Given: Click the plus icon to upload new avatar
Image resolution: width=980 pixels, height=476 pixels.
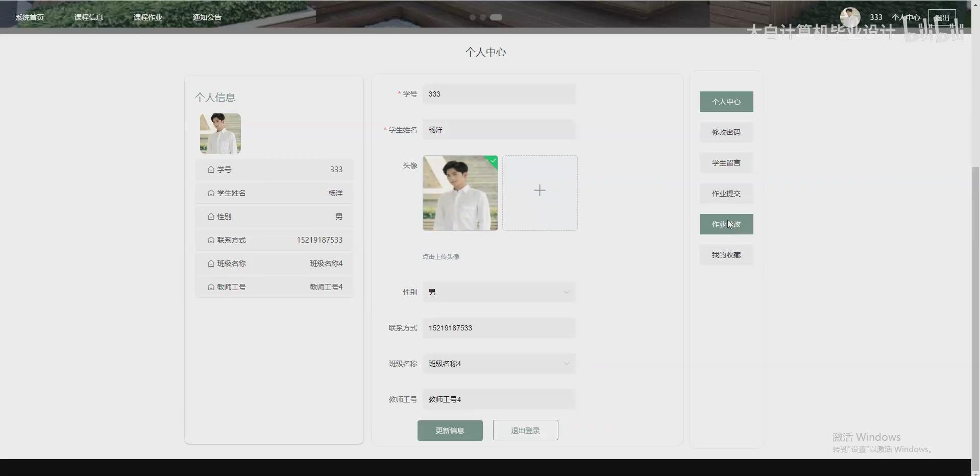Looking at the screenshot, I should 540,191.
